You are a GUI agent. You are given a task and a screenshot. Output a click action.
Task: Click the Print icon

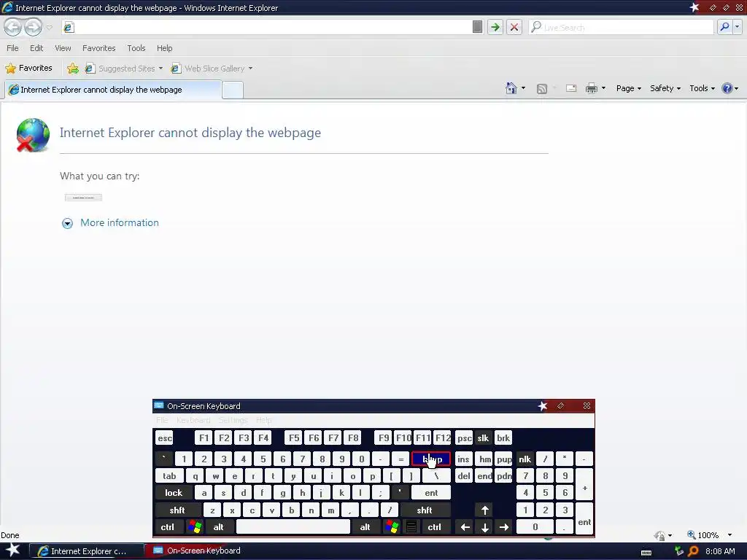(591, 88)
